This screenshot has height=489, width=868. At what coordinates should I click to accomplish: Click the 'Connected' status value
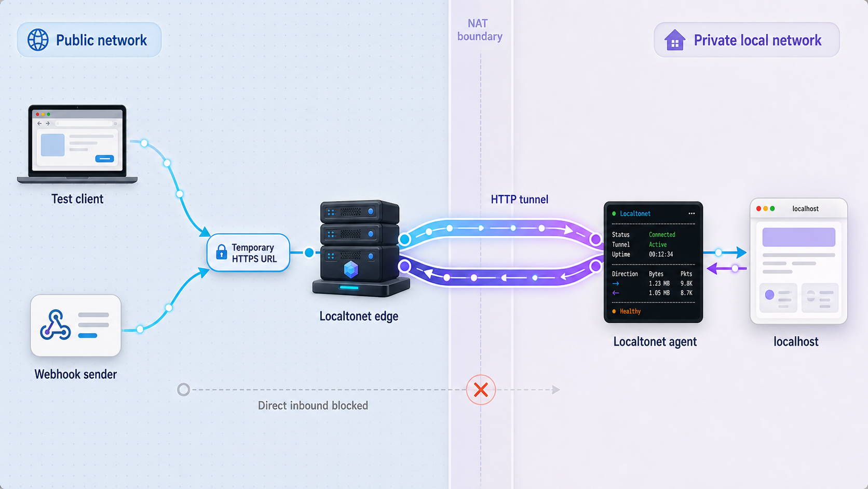[x=662, y=235]
